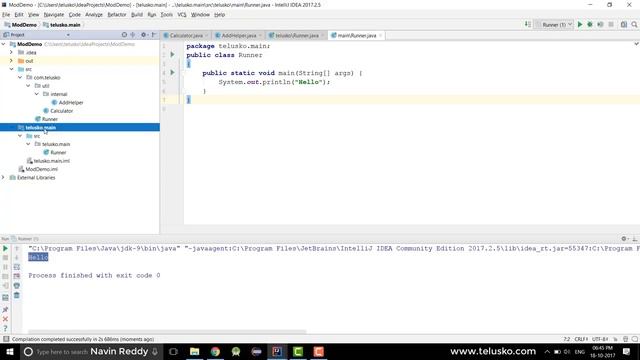Click print icon in Run console
Image resolution: width=640 pixels, height=360 pixels.
pos(17,286)
